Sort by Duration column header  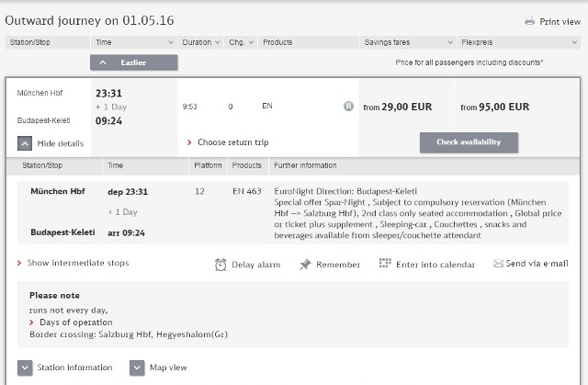pyautogui.click(x=201, y=42)
